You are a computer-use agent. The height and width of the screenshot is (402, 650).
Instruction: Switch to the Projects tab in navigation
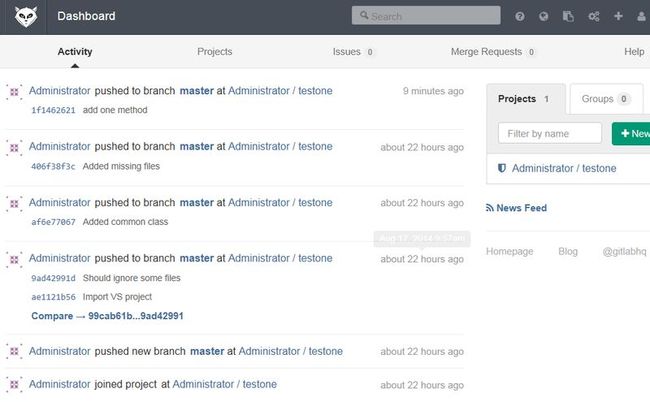(x=214, y=52)
